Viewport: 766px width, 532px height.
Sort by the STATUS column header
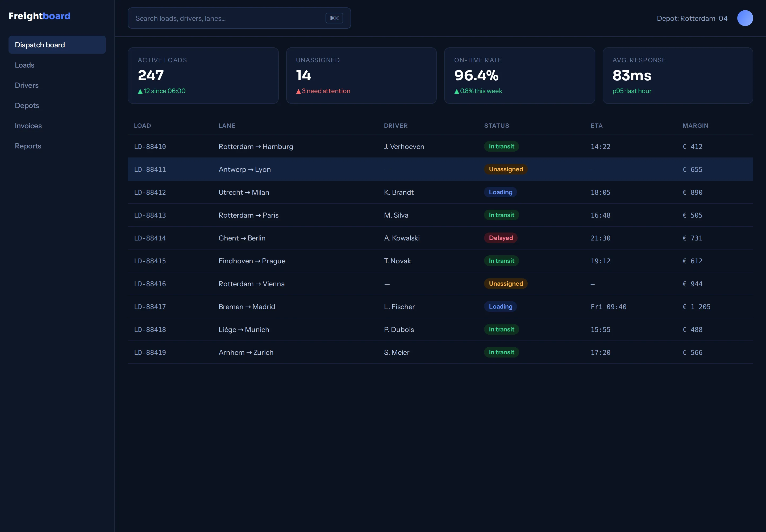(x=497, y=126)
